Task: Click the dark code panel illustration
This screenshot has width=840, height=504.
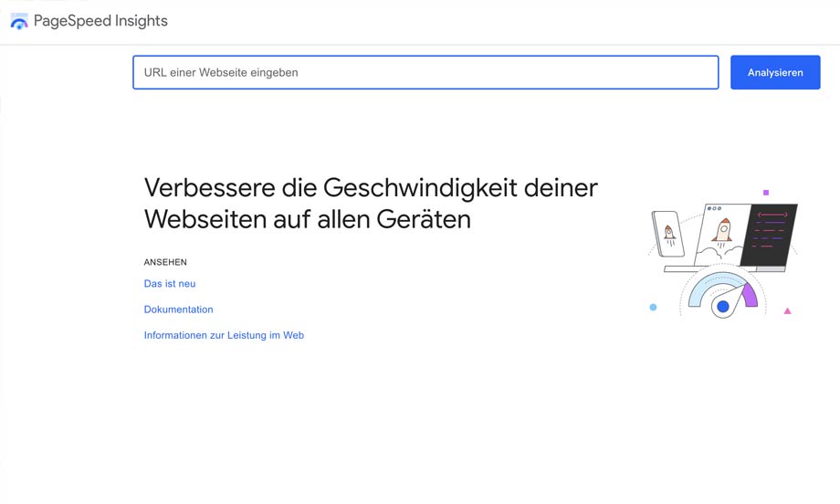Action: coord(770,234)
